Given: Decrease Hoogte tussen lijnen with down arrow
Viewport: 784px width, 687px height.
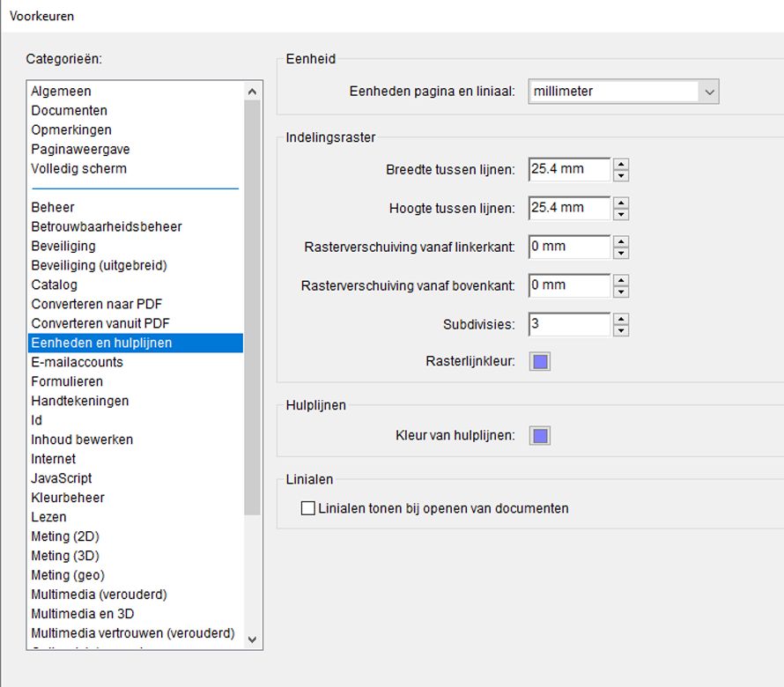Looking at the screenshot, I should pos(621,214).
